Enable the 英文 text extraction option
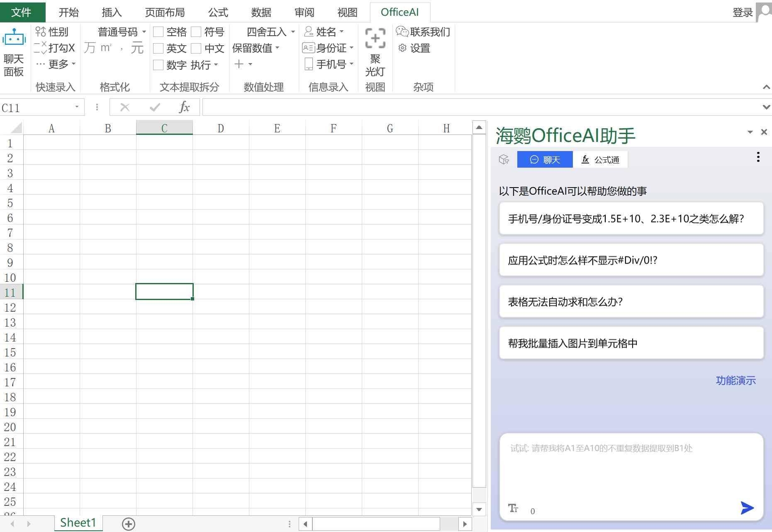Viewport: 772px width, 532px height. pos(158,48)
